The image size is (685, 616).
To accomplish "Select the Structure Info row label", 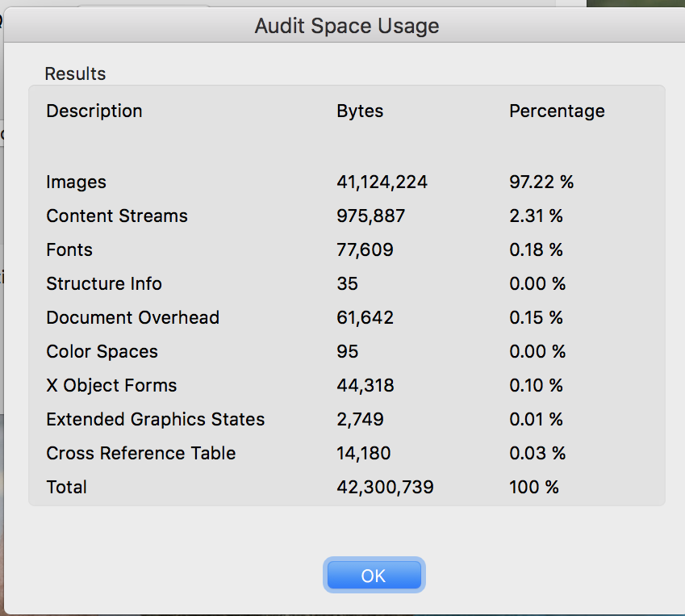I will pyautogui.click(x=104, y=284).
